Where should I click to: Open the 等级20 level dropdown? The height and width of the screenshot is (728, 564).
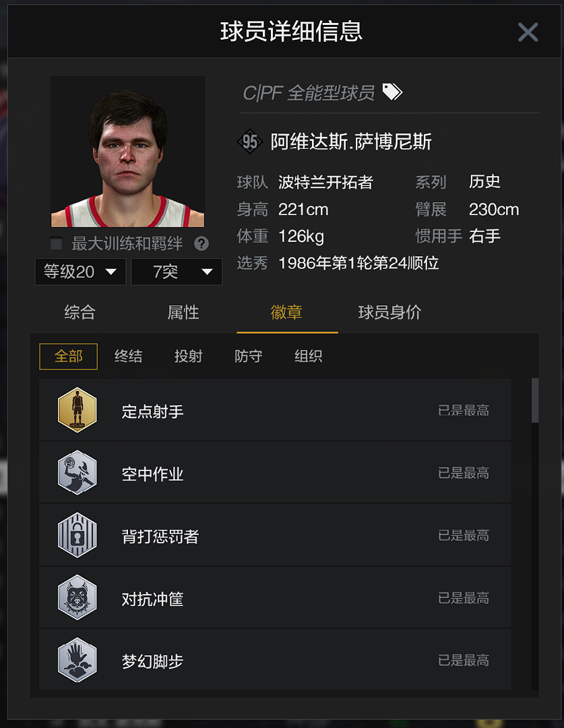(80, 272)
